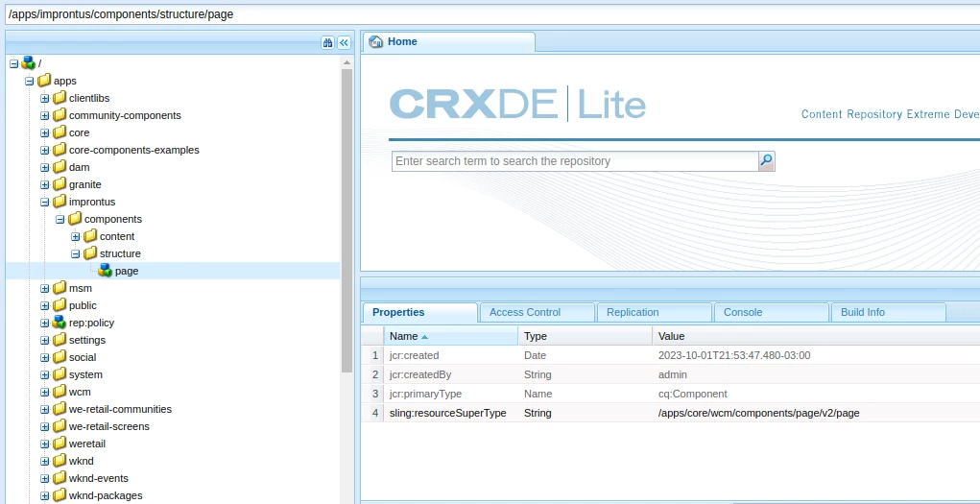
Task: Click the granite folder icon
Action: click(x=60, y=184)
